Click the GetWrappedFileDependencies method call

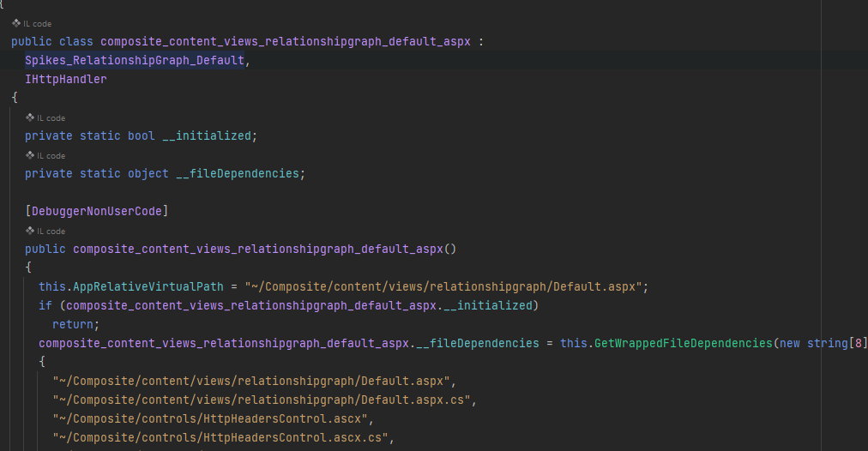(683, 343)
